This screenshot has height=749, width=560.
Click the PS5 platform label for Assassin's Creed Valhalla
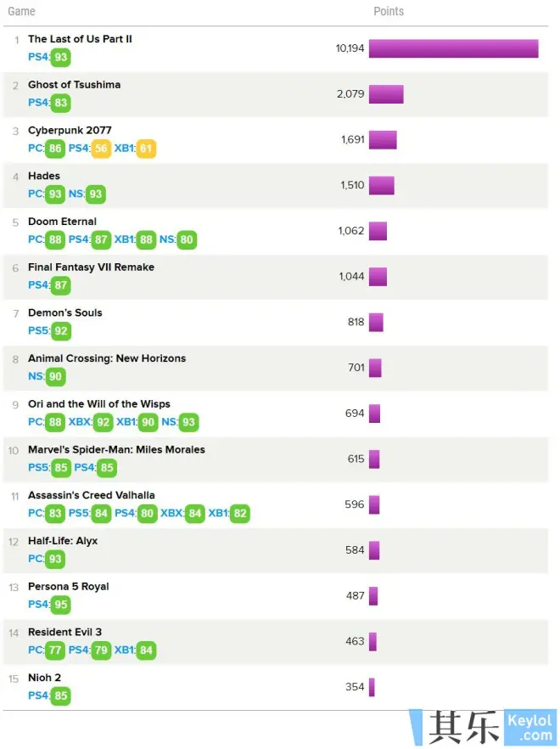pyautogui.click(x=79, y=513)
